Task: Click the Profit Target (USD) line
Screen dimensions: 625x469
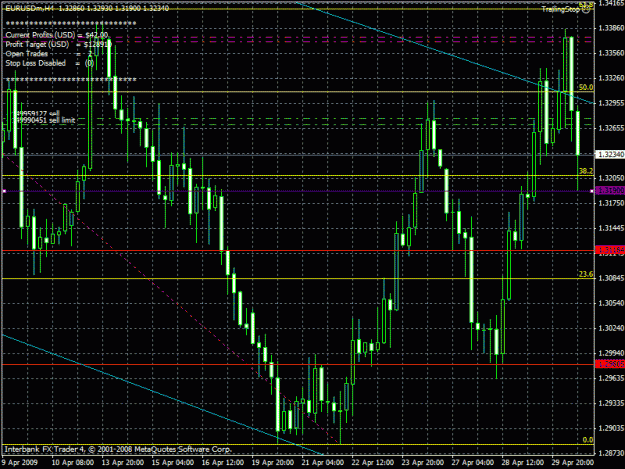Action: tap(59, 45)
